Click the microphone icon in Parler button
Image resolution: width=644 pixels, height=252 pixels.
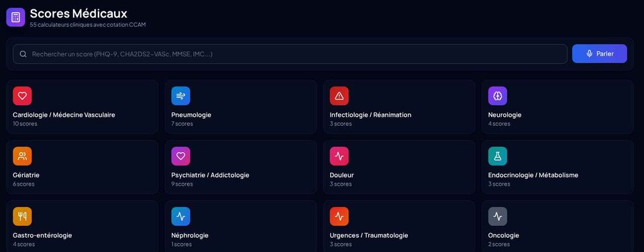[x=590, y=54]
